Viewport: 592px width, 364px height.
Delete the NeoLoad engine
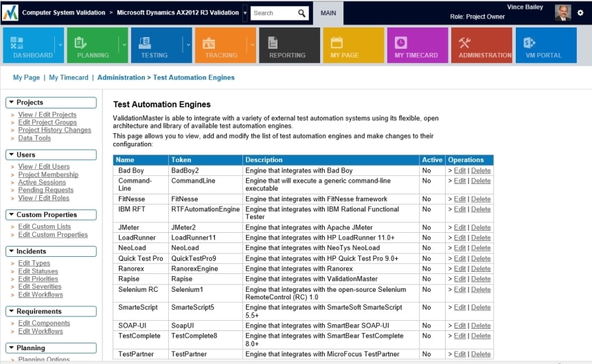(x=481, y=248)
